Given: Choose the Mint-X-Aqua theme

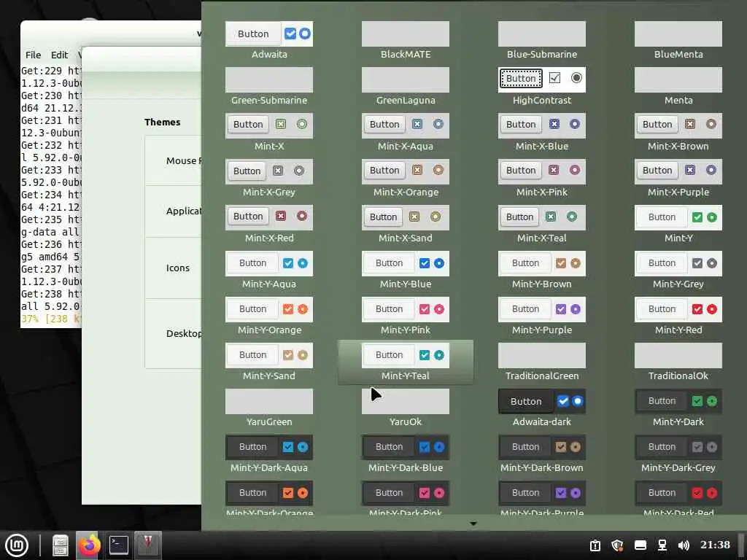Looking at the screenshot, I should (406, 133).
